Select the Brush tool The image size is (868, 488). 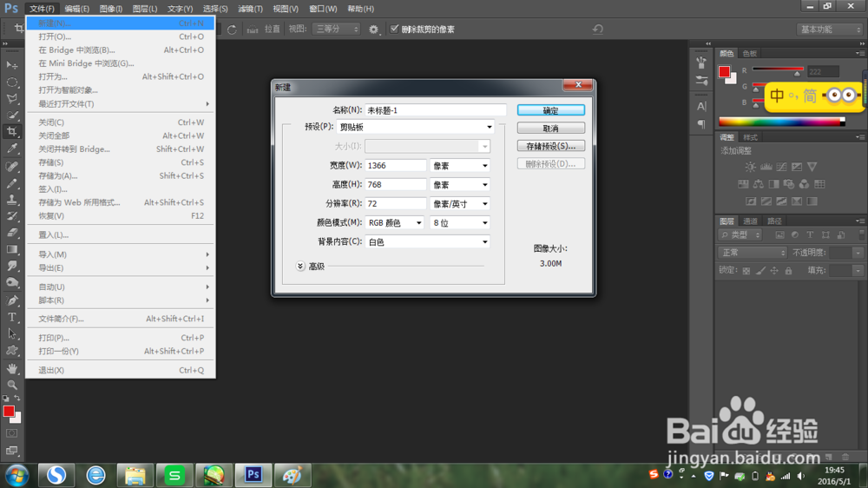point(11,183)
